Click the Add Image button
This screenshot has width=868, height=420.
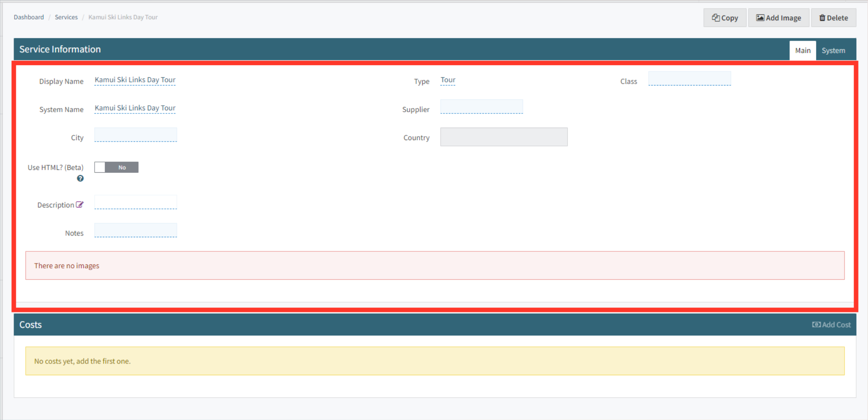coord(778,18)
